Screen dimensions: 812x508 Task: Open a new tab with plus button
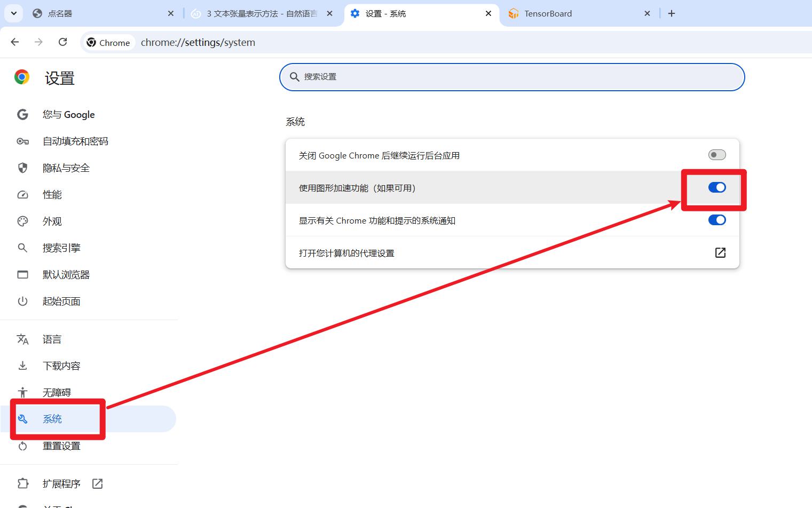click(x=672, y=13)
